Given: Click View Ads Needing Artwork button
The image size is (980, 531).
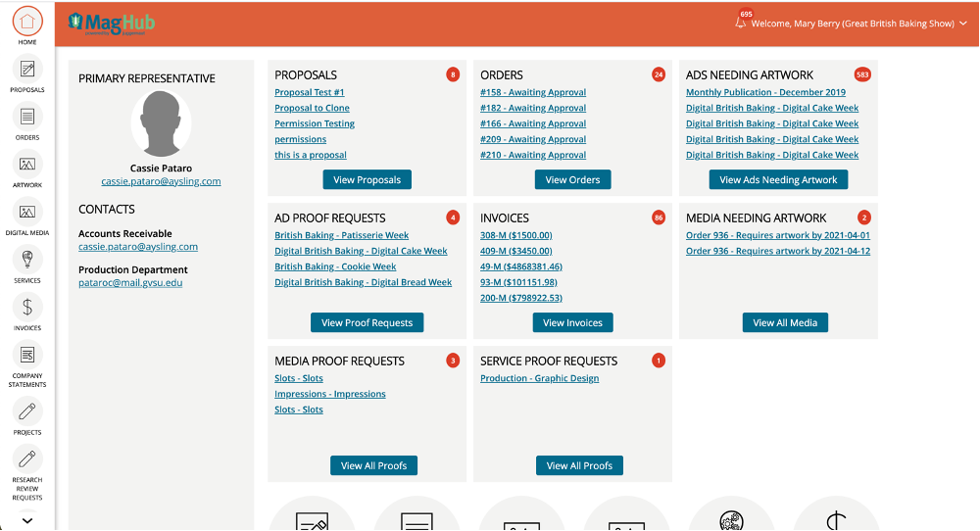Looking at the screenshot, I should [778, 179].
